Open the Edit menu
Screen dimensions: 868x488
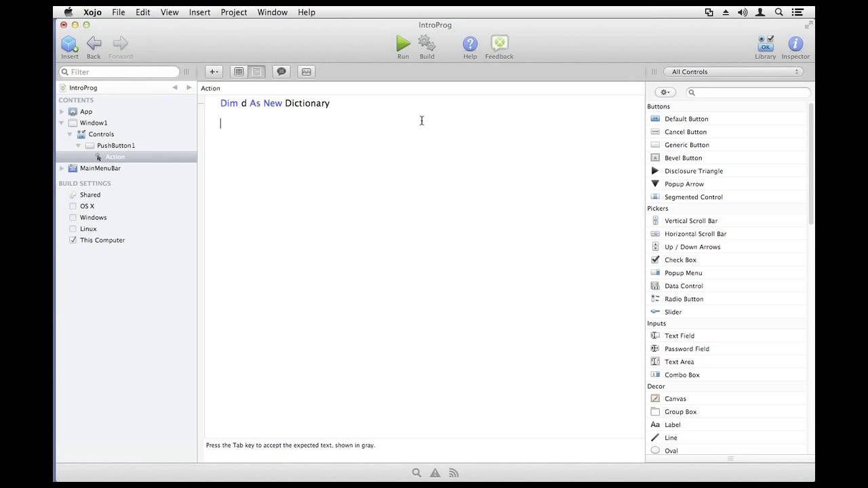[143, 12]
